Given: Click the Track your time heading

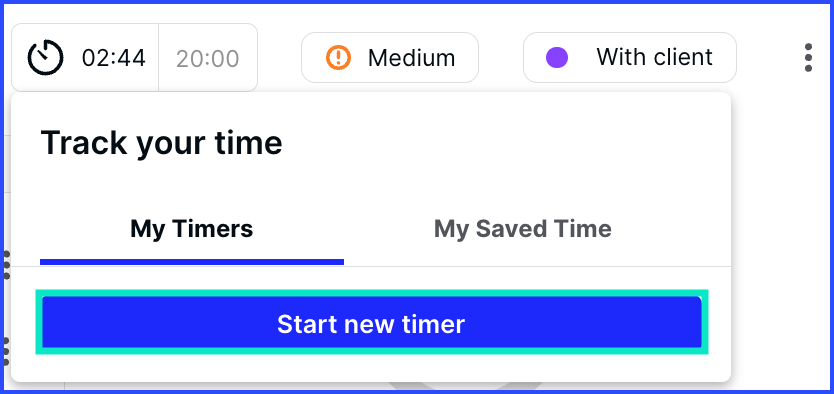Looking at the screenshot, I should coord(161,142).
